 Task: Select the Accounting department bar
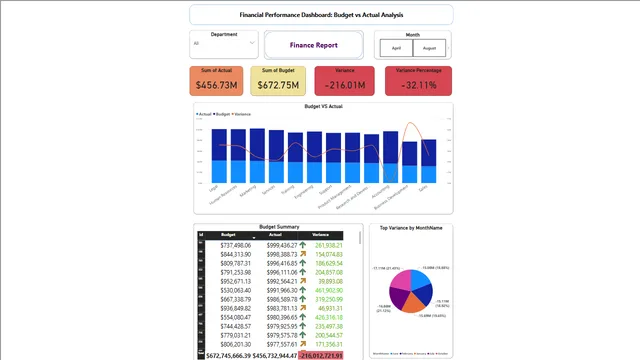391,157
